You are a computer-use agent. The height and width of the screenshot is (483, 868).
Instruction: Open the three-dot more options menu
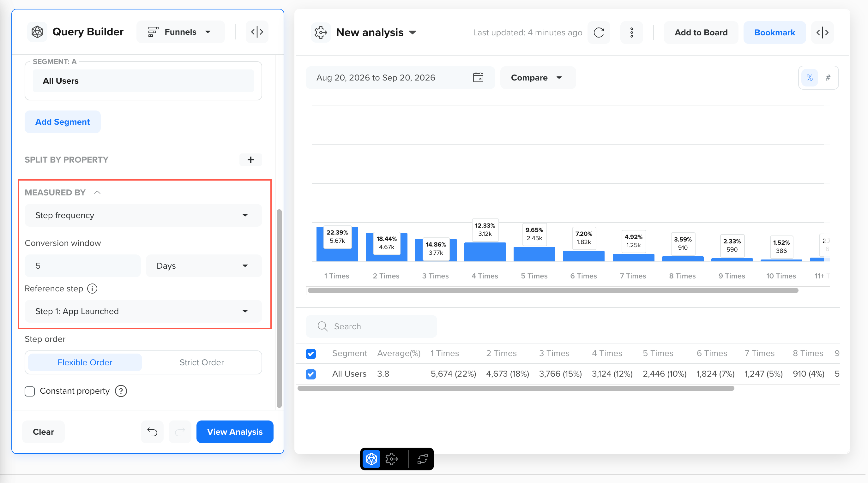pos(632,33)
